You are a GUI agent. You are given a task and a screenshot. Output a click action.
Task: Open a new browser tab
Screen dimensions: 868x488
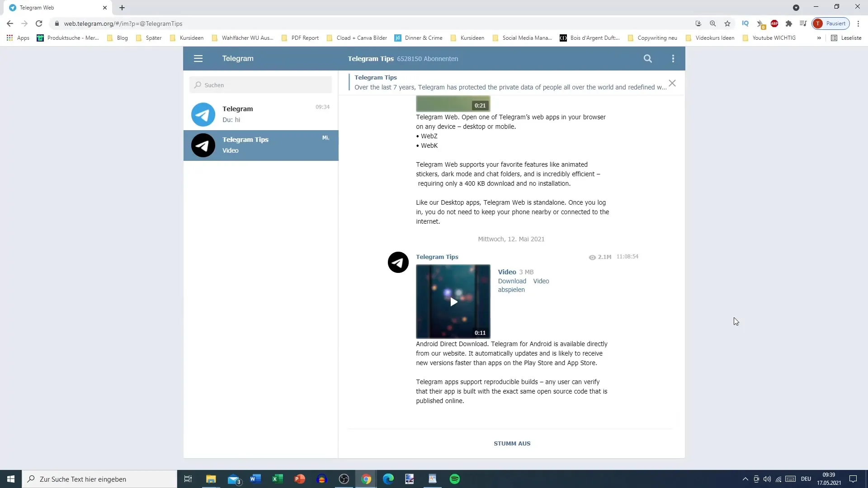122,8
